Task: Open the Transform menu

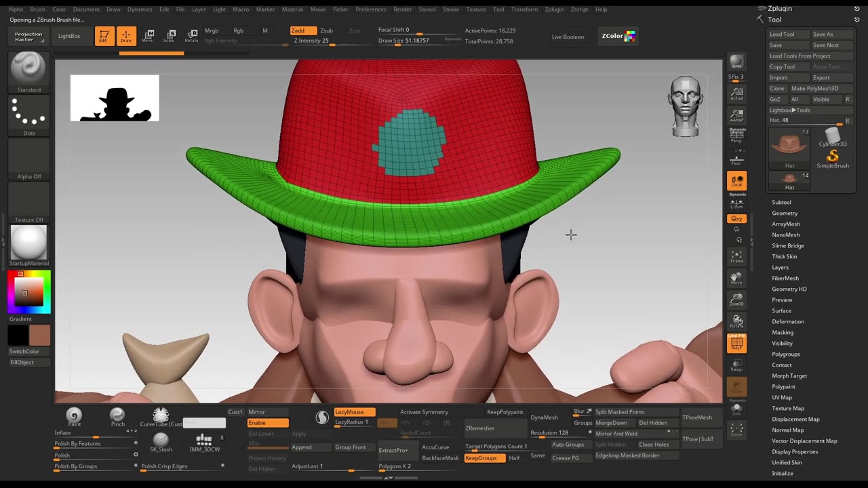Action: 524,9
